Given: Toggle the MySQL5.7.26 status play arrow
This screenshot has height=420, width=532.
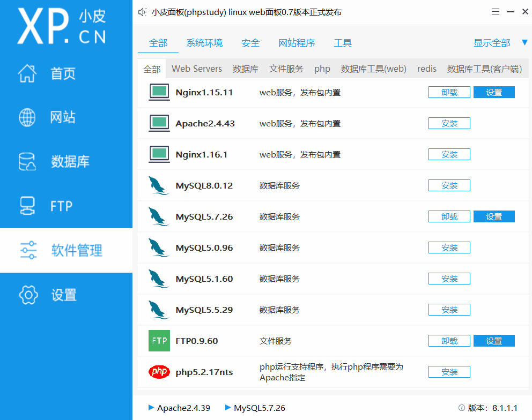Looking at the screenshot, I should pyautogui.click(x=228, y=408).
